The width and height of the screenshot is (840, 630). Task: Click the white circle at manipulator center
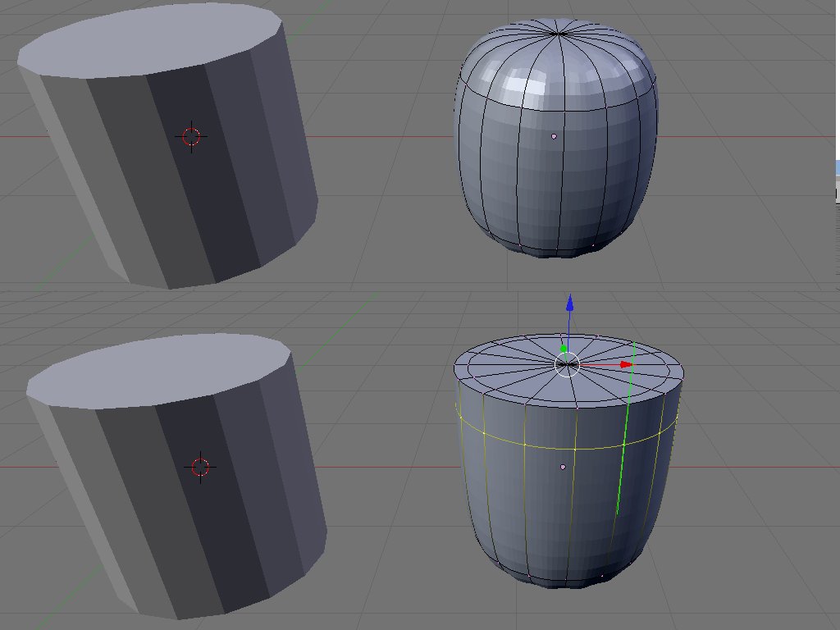point(567,365)
